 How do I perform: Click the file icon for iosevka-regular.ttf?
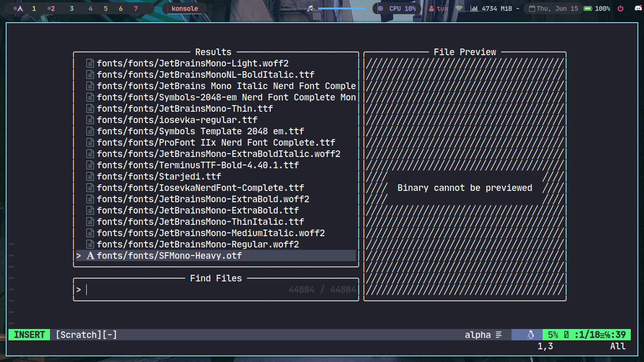(90, 120)
